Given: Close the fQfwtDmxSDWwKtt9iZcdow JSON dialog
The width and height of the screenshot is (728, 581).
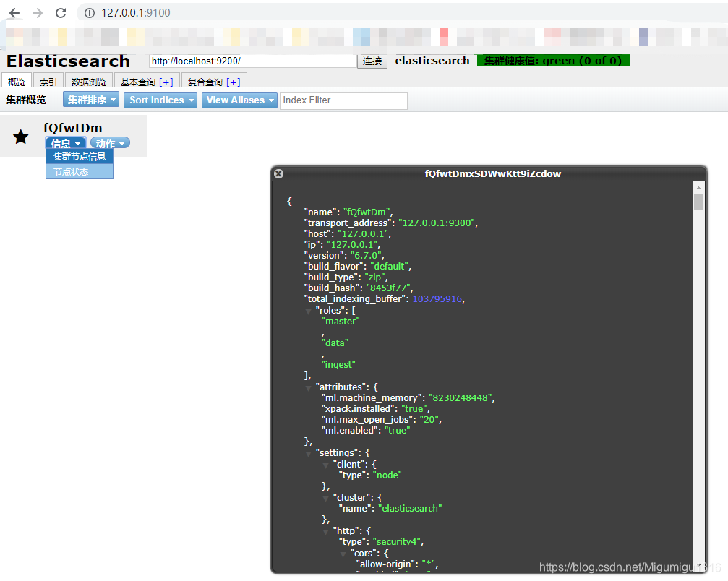Looking at the screenshot, I should (278, 173).
